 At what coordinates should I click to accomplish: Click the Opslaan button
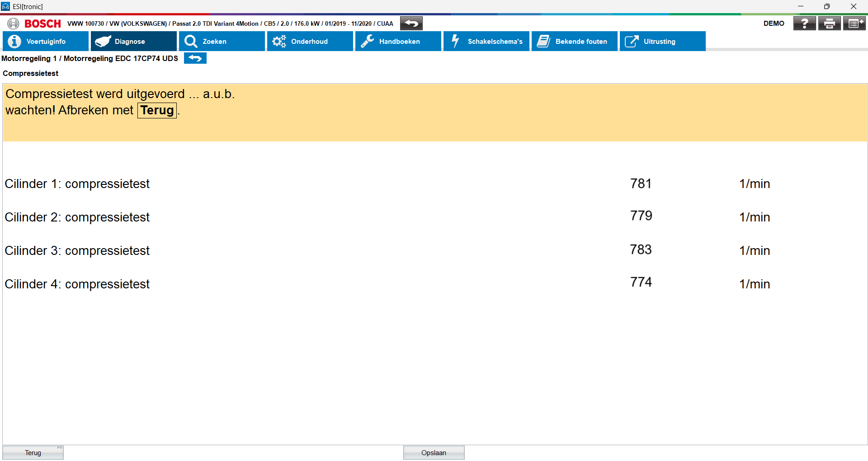pyautogui.click(x=434, y=453)
